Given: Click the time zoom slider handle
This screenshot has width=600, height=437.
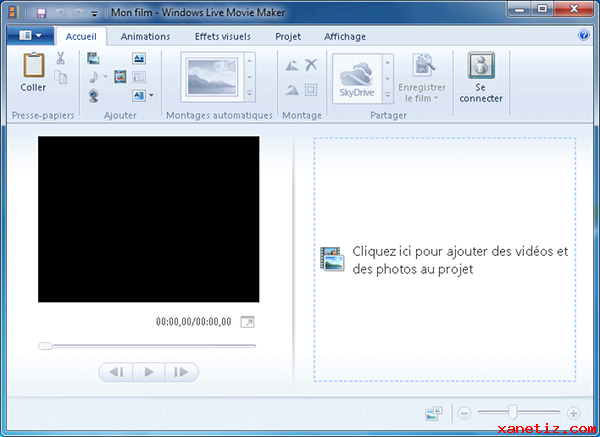Looking at the screenshot, I should point(513,413).
